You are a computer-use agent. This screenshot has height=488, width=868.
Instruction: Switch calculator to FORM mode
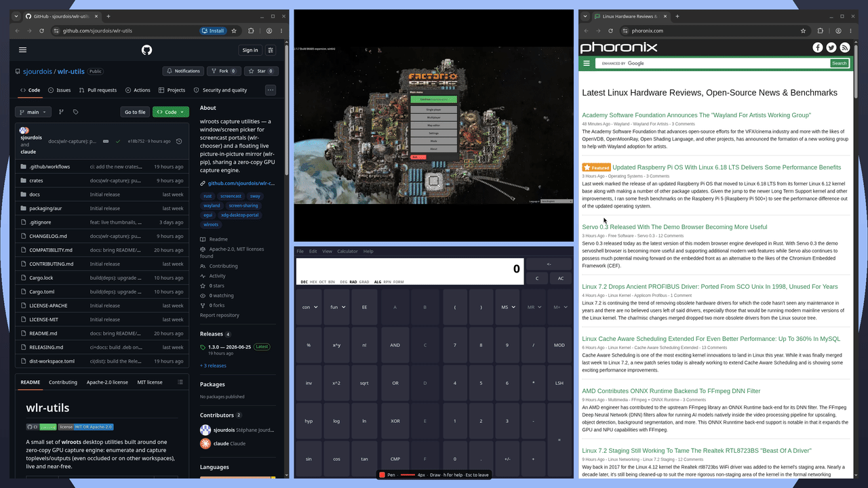(x=398, y=282)
